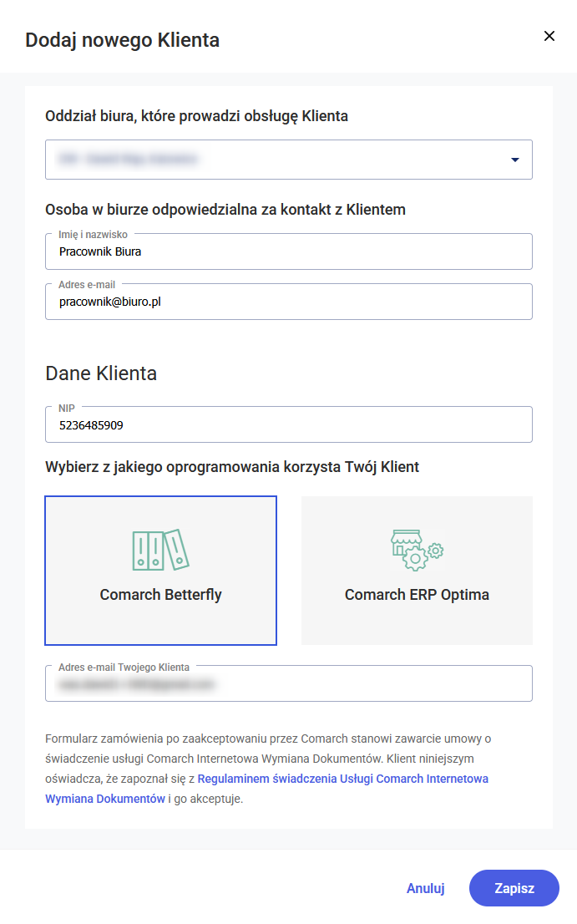Click the Wybierz z jakiego oprogramowania heading
Image resolution: width=577 pixels, height=924 pixels.
(x=232, y=467)
